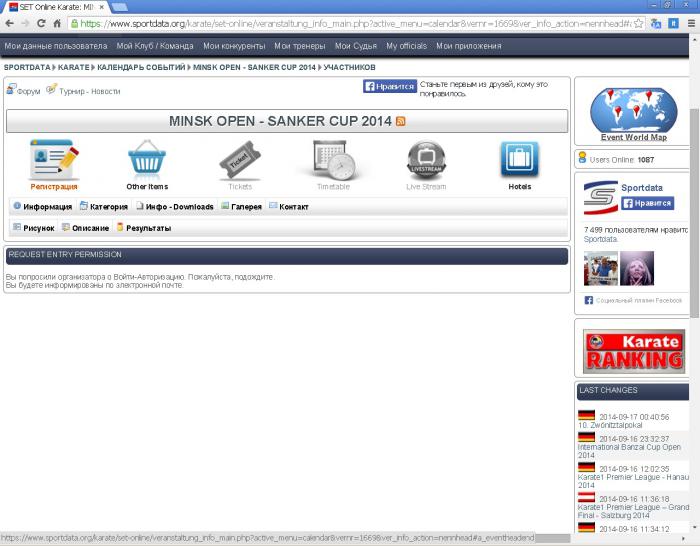The image size is (700, 546).
Task: Click КАЛЕНДАРЬ СОБЫТИЙ breadcrumb
Action: tap(141, 67)
